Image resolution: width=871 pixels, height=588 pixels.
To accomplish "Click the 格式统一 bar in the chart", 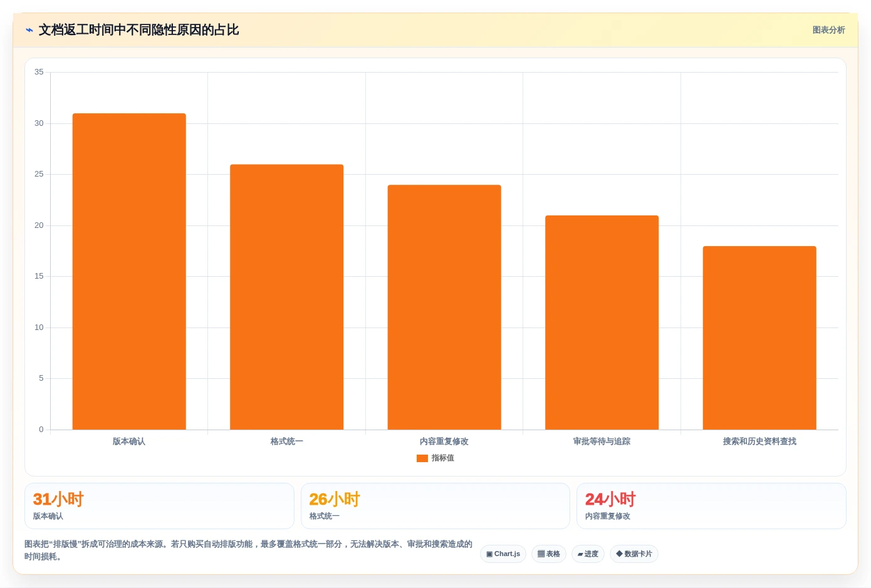I will pyautogui.click(x=286, y=297).
